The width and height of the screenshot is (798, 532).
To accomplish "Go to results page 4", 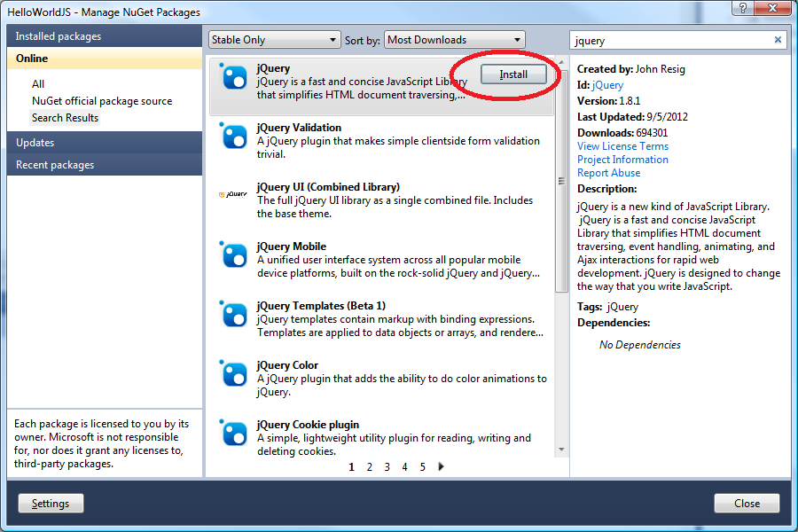I will (404, 467).
